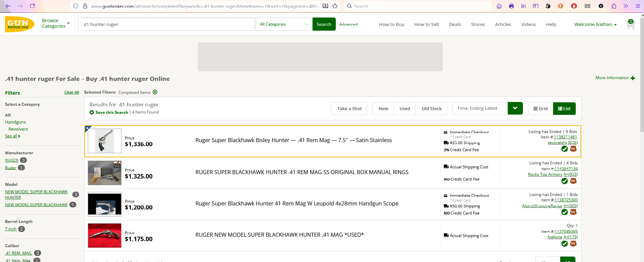644x262 pixels.
Task: Open the $1,175.00 USED listing thumbnail
Action: coord(105,235)
